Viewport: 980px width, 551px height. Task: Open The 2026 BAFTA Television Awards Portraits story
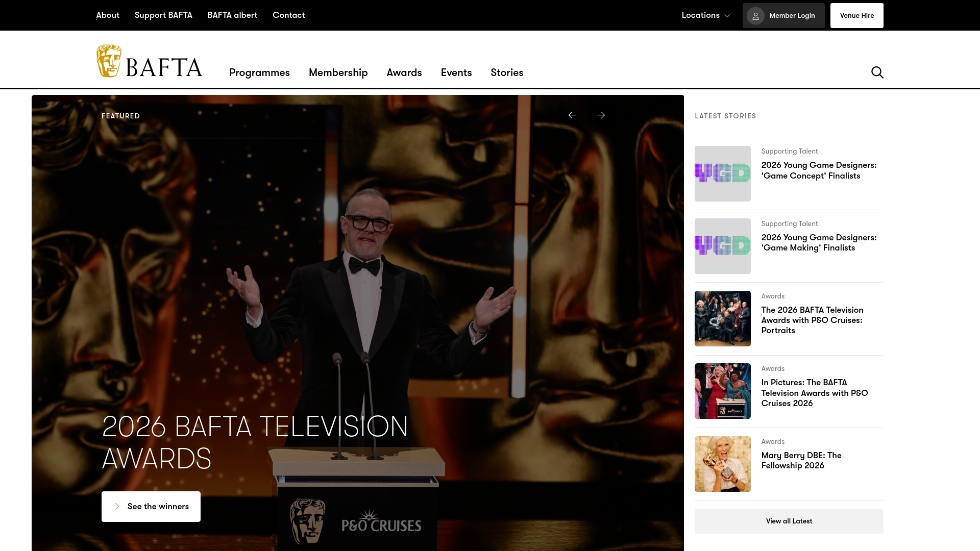point(812,320)
